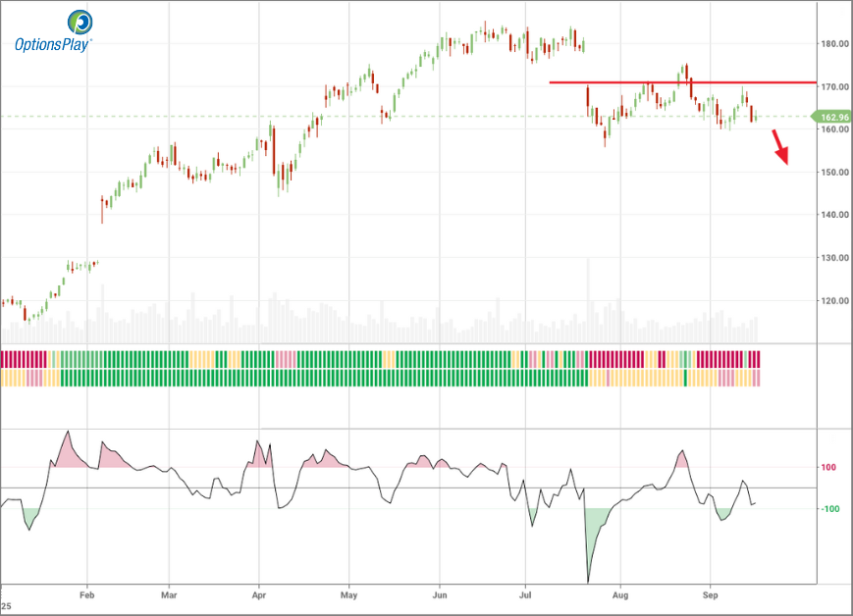Click the green -100 oversold indicator label
Screen dimensions: 853x616
point(828,509)
